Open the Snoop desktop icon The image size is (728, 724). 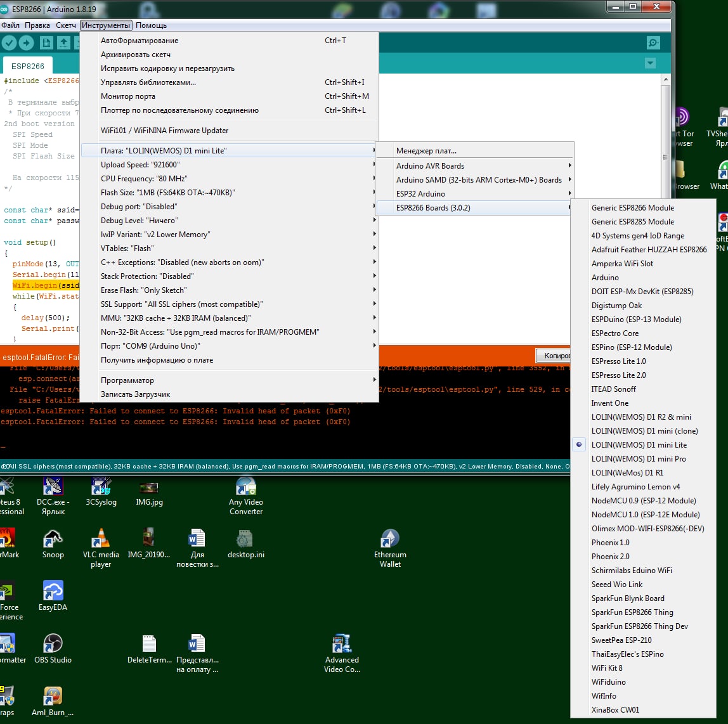pyautogui.click(x=53, y=545)
